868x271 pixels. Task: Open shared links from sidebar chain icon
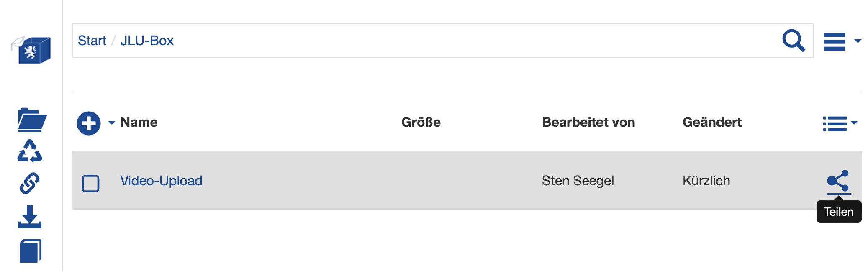point(30,183)
